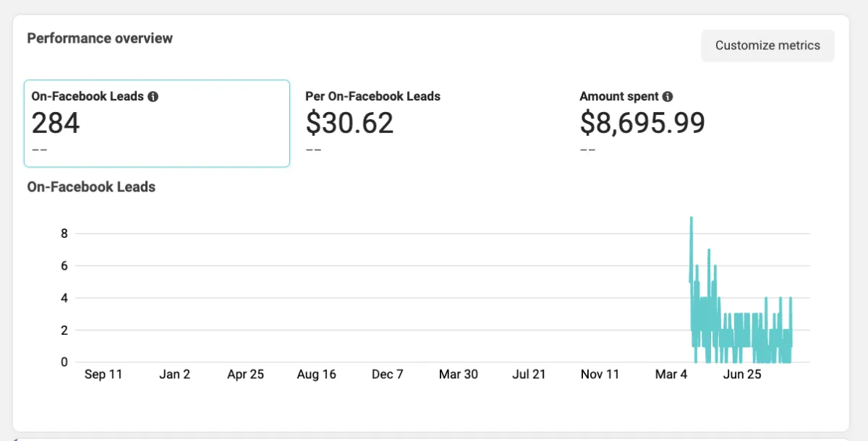The width and height of the screenshot is (868, 441).
Task: Select the On-Facebook Leads metric card
Action: (157, 124)
